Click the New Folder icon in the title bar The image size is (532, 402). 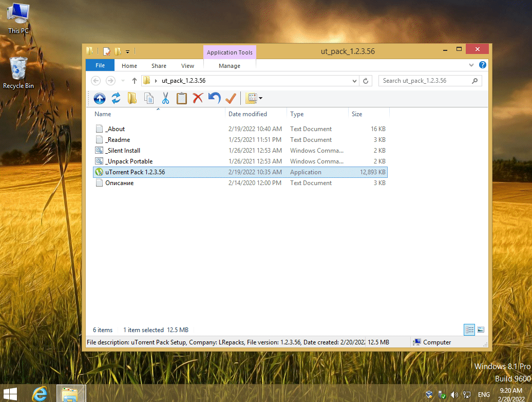click(x=118, y=51)
